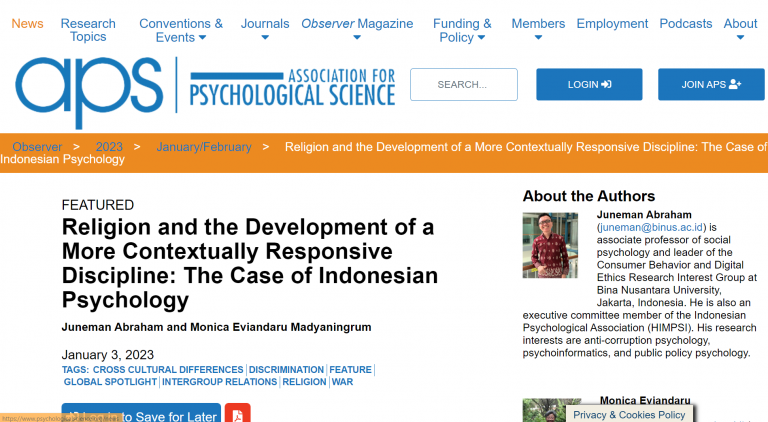Expand the Members dropdown arrow
Viewport: 768px width, 422px height.
(x=538, y=38)
